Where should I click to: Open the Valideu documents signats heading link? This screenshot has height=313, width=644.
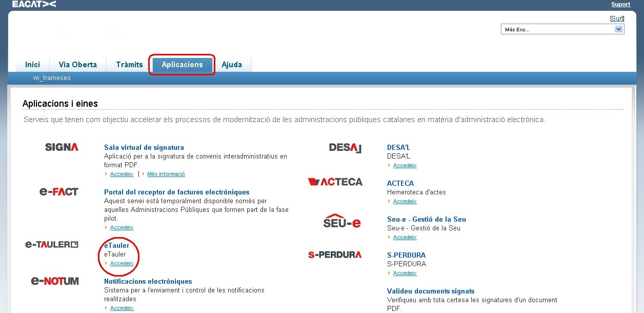[x=430, y=291]
